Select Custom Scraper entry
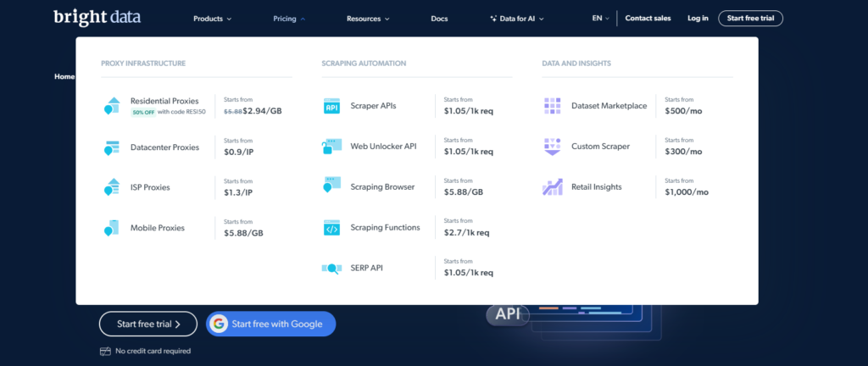The width and height of the screenshot is (868, 366). pyautogui.click(x=600, y=147)
